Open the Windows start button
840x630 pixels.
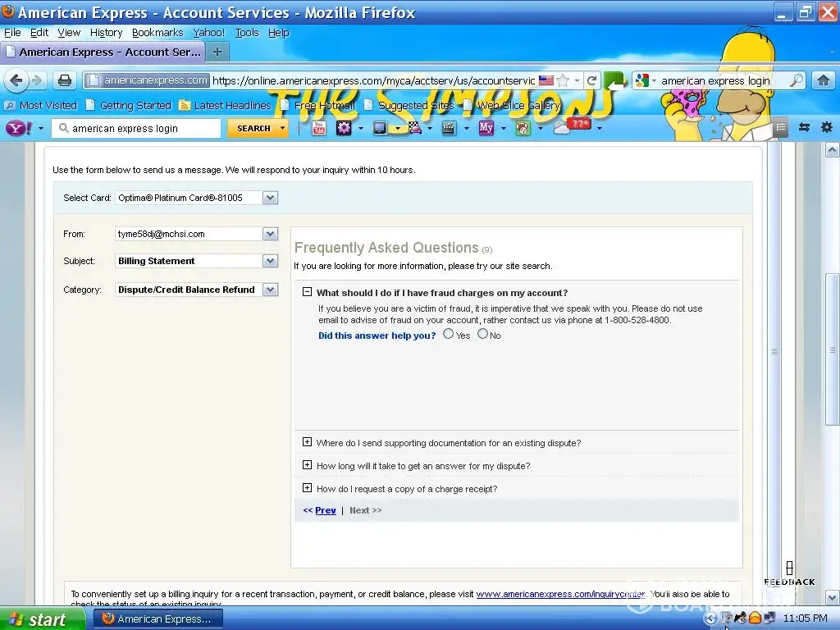41,619
